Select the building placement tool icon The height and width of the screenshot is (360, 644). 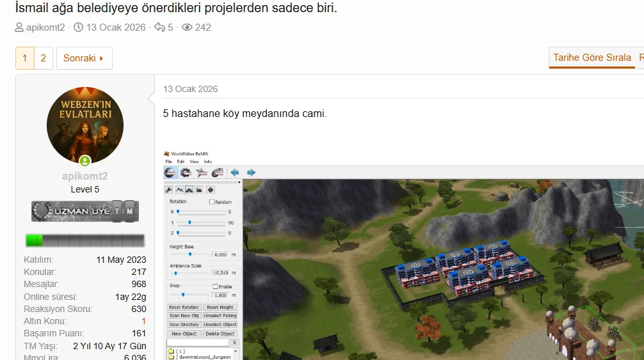coord(189,190)
